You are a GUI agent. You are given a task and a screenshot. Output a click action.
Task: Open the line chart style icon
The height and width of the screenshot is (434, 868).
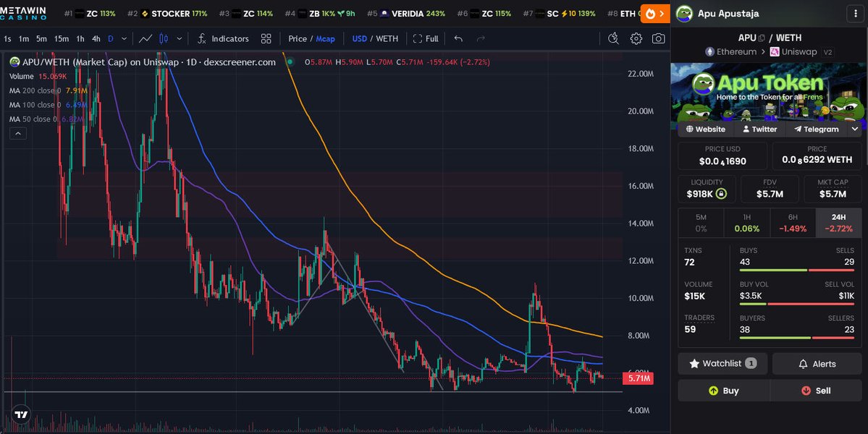coord(146,39)
